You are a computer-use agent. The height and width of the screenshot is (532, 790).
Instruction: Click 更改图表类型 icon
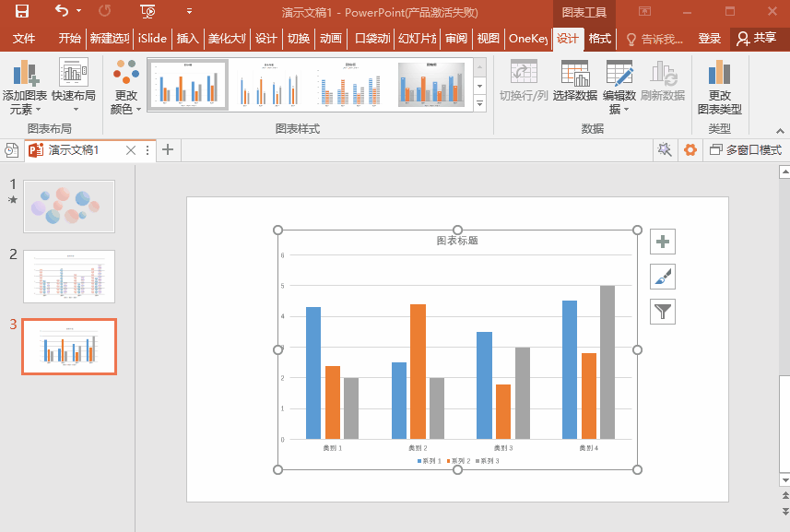[719, 87]
